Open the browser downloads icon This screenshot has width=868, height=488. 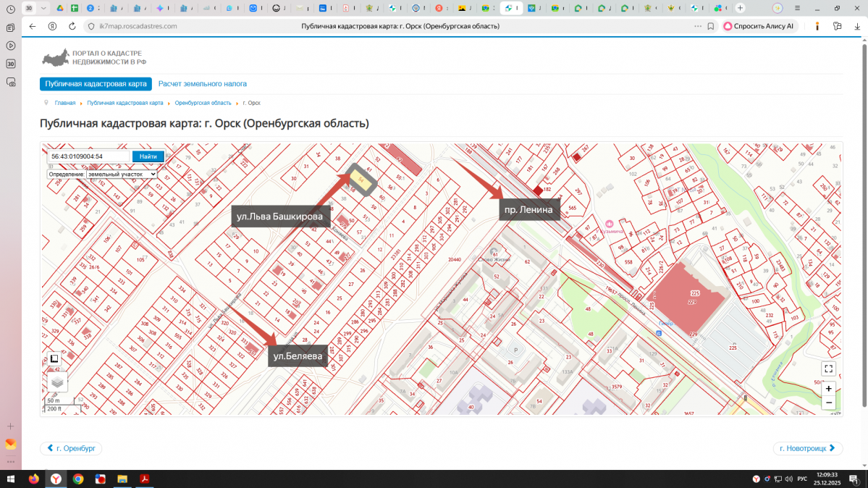coord(857,26)
